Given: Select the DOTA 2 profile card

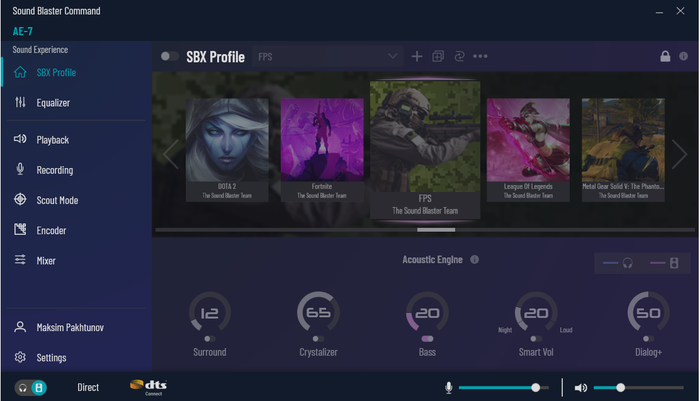Looking at the screenshot, I should tap(227, 150).
